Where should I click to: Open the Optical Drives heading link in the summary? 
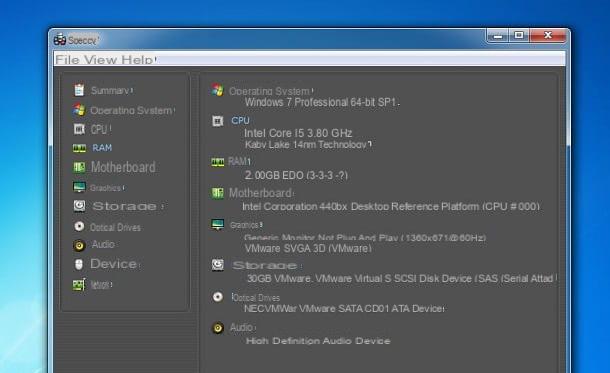click(256, 298)
